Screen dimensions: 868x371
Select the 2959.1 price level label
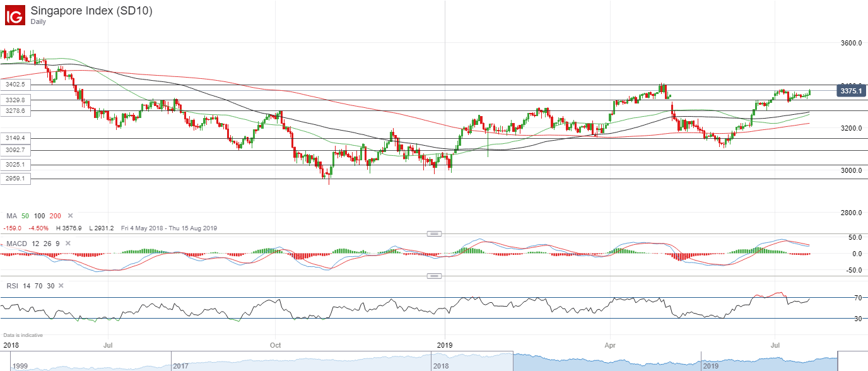point(15,179)
